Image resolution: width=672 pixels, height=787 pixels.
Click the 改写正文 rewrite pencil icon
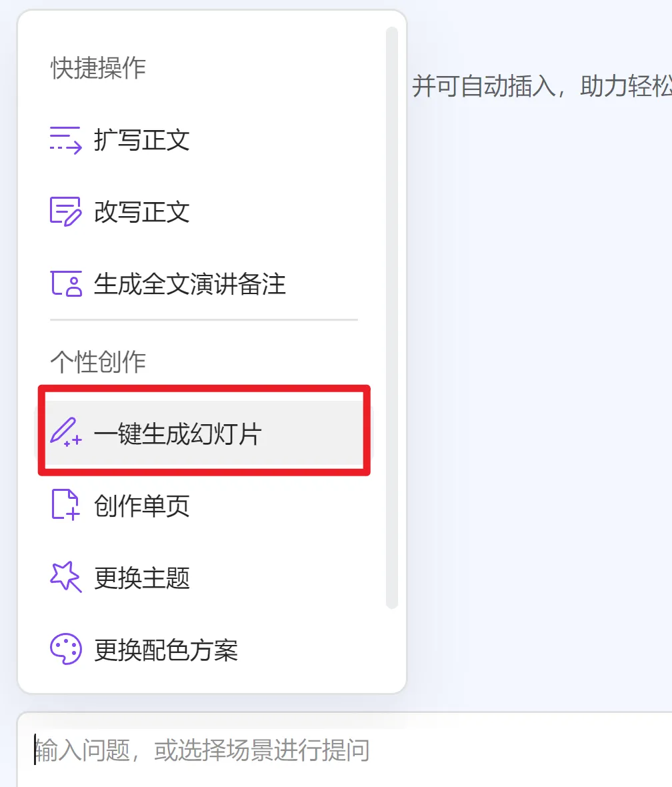click(x=65, y=211)
